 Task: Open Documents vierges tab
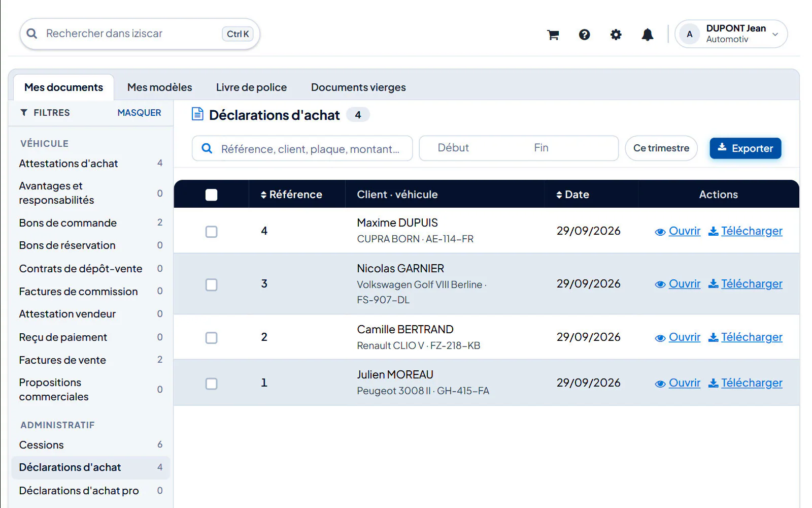point(358,87)
